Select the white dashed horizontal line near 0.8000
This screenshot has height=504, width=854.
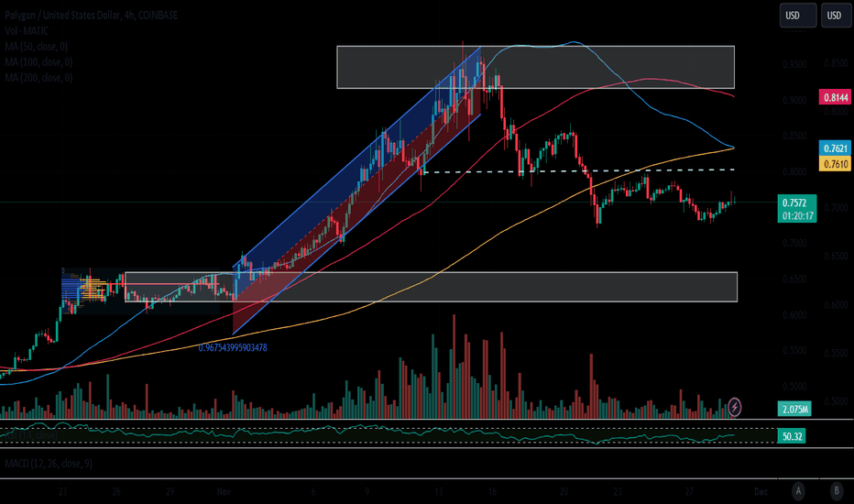pyautogui.click(x=578, y=171)
